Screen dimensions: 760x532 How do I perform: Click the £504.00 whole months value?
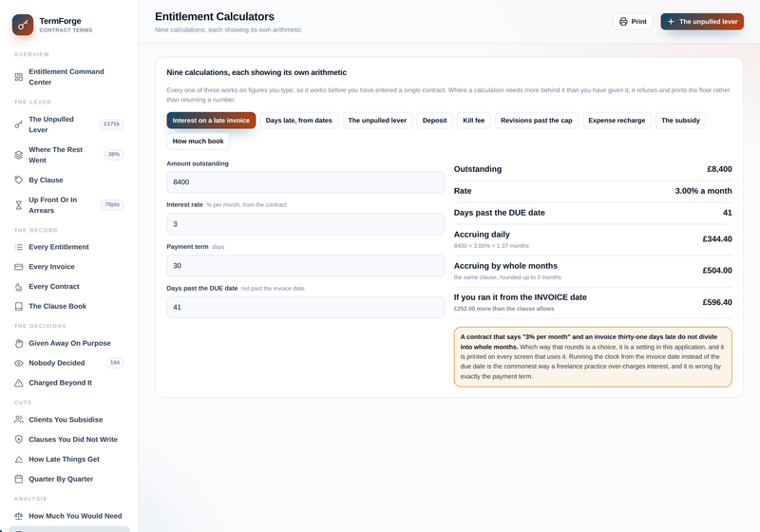point(717,271)
